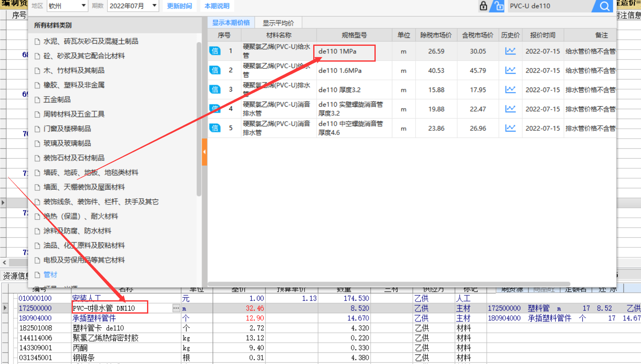
Task: Select category 砼、砂浆及其它配合比材料
Action: pos(84,56)
